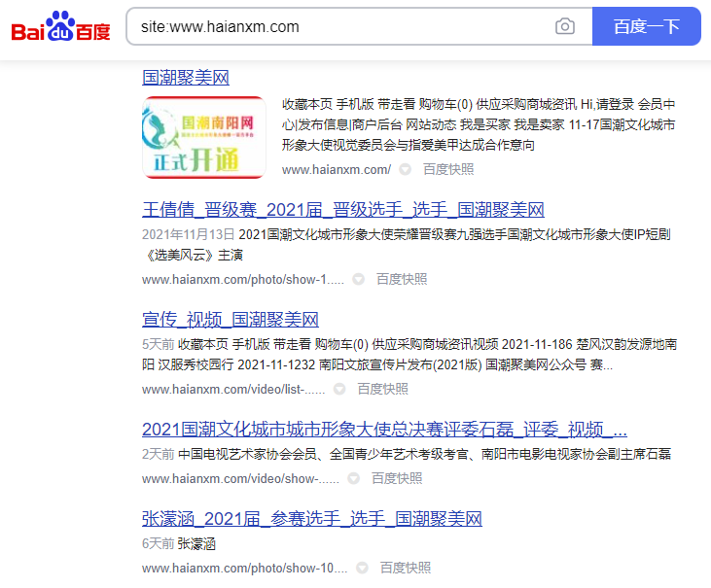
Task: Click 5天前 timestamp in 宣传 result
Action: point(158,344)
